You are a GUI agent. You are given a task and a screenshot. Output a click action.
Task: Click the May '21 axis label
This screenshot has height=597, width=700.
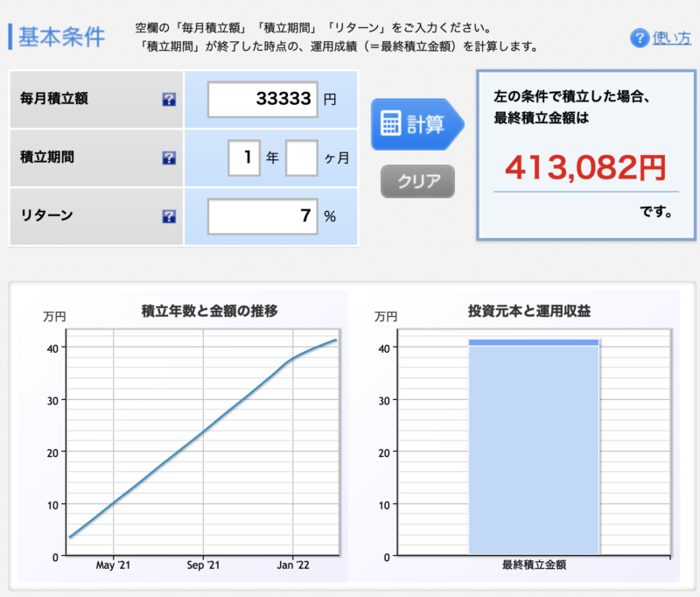click(x=113, y=565)
